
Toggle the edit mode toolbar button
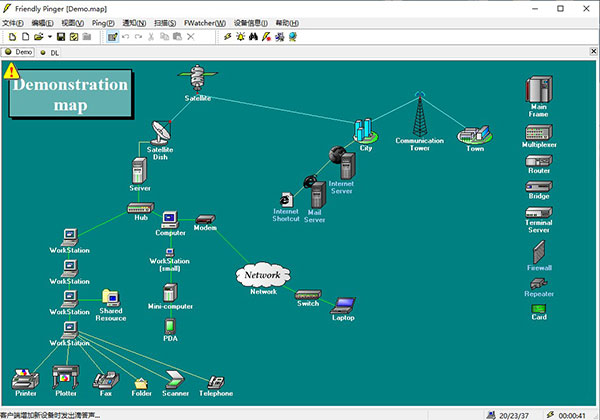113,36
